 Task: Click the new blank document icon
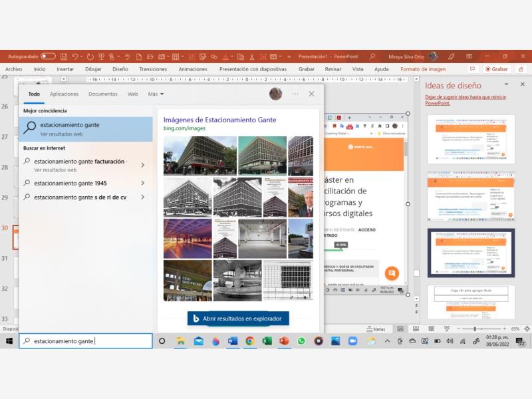click(x=139, y=57)
